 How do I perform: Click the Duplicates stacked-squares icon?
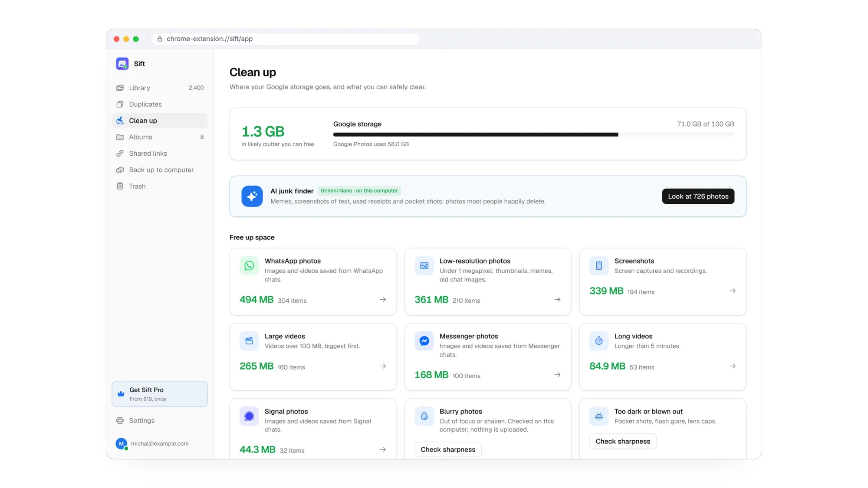[120, 105]
